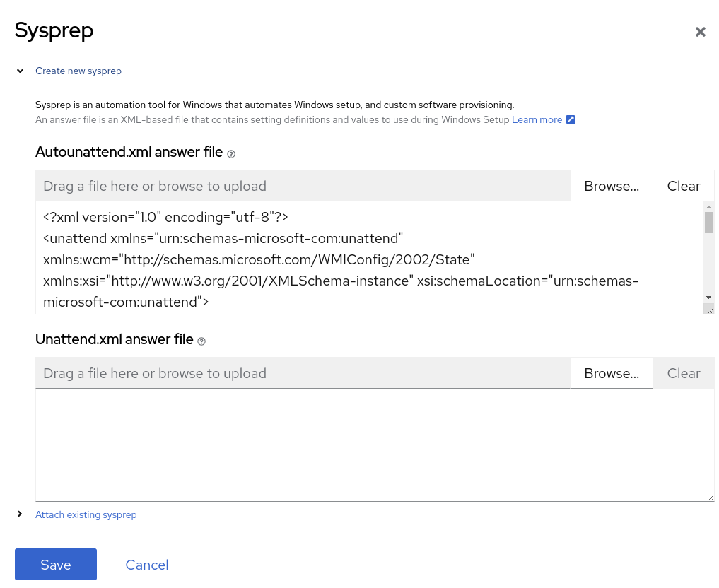719x588 pixels.
Task: Browse for an Unattend.xml file
Action: (x=611, y=373)
